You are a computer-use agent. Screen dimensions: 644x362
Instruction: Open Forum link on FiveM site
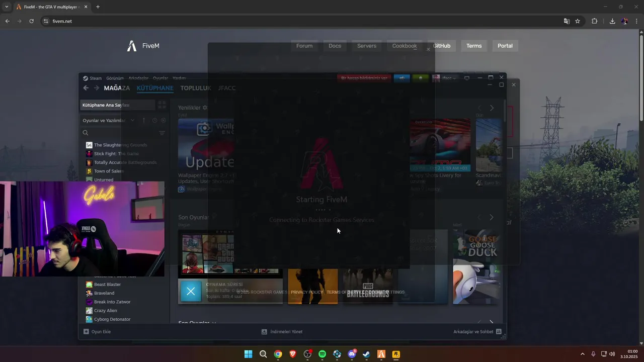[304, 46]
